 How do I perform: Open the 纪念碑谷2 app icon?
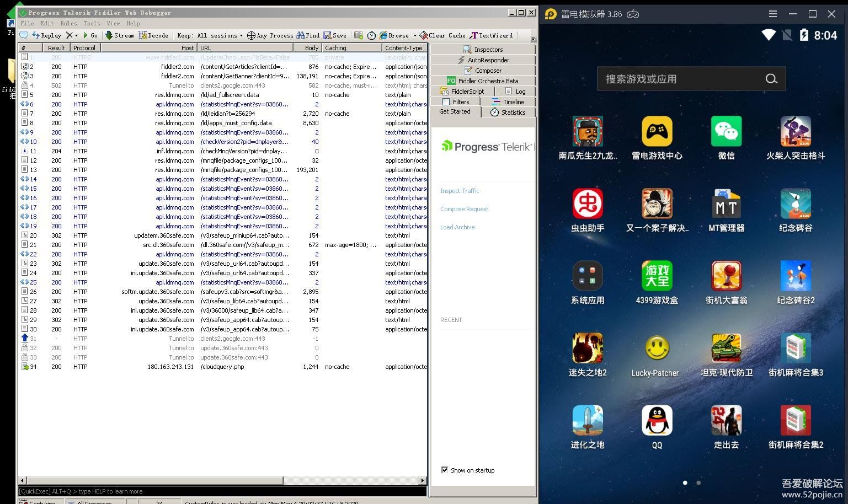pyautogui.click(x=796, y=276)
